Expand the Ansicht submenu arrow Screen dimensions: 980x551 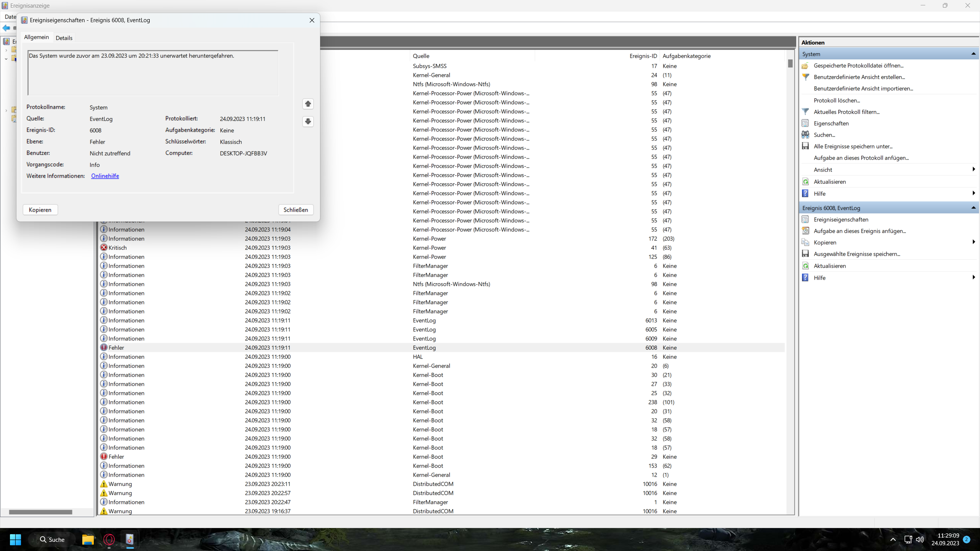[x=973, y=170]
